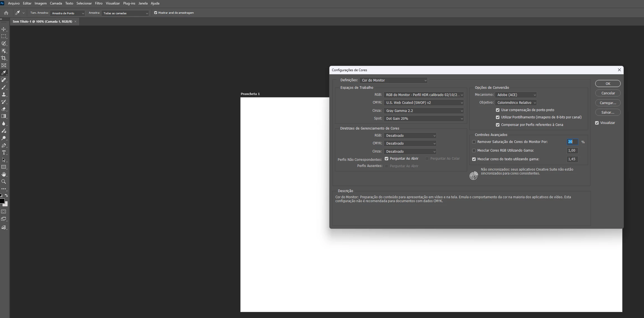Image resolution: width=644 pixels, height=318 pixels.
Task: Activate the Hand tool
Action: 4,174
